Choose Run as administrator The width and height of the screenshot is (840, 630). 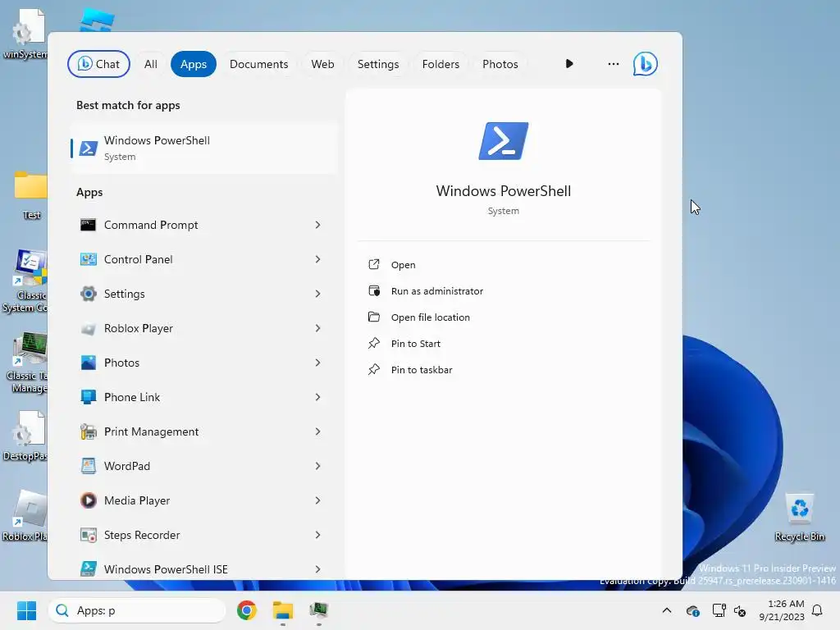pyautogui.click(x=504, y=291)
